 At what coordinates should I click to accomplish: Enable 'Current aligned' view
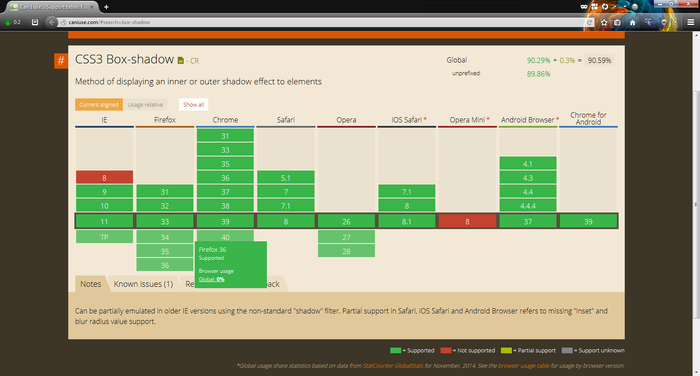coord(99,104)
